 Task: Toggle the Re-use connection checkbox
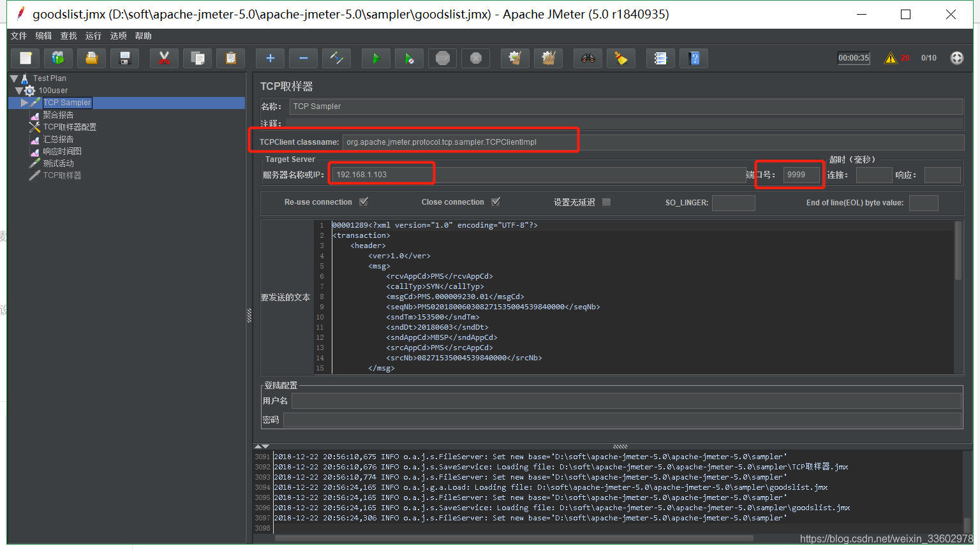pos(364,202)
